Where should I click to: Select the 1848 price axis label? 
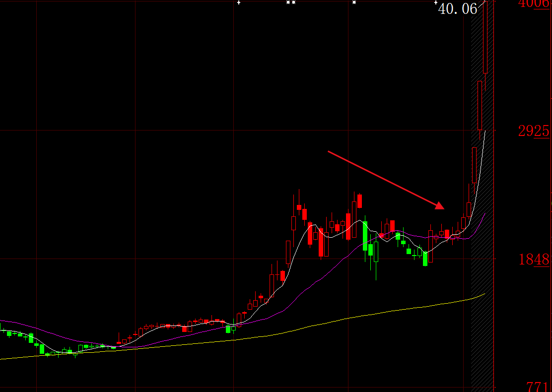534,260
